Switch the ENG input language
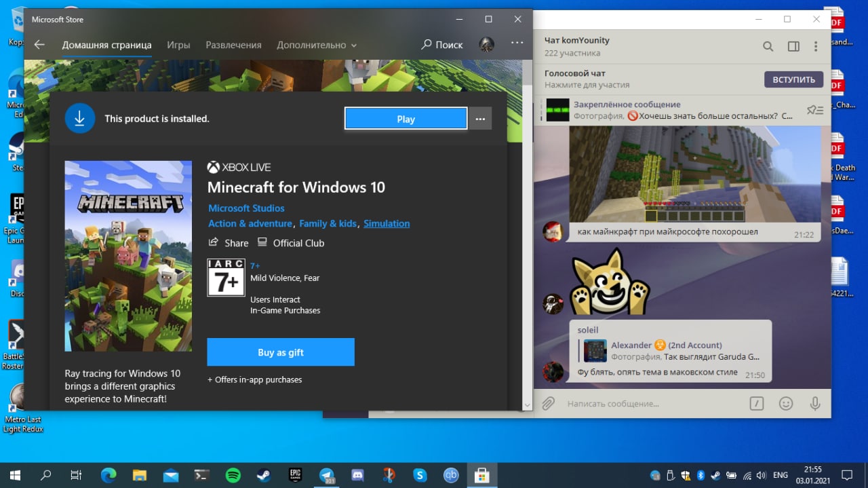 click(x=781, y=475)
